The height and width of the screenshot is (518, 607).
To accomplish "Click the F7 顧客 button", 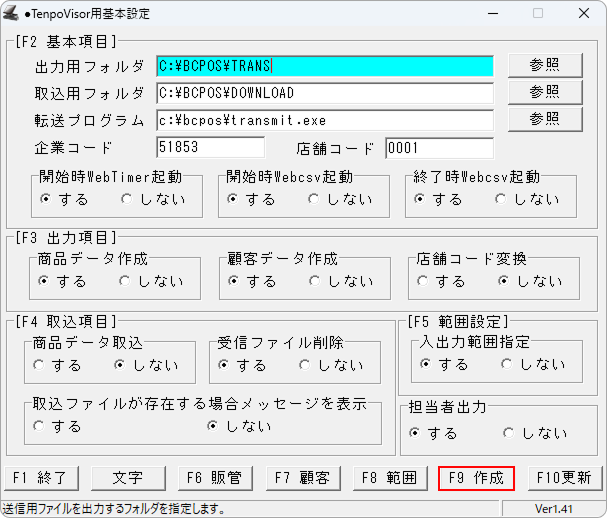I will [303, 477].
